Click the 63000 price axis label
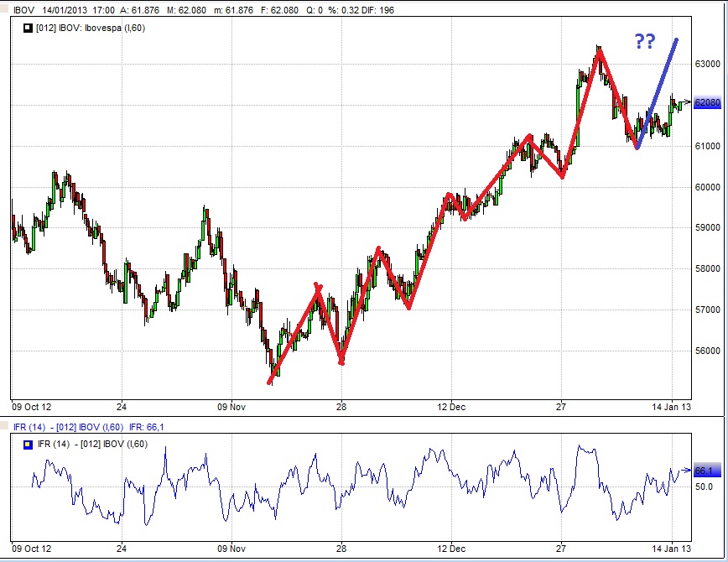This screenshot has height=562, width=728. [x=707, y=64]
